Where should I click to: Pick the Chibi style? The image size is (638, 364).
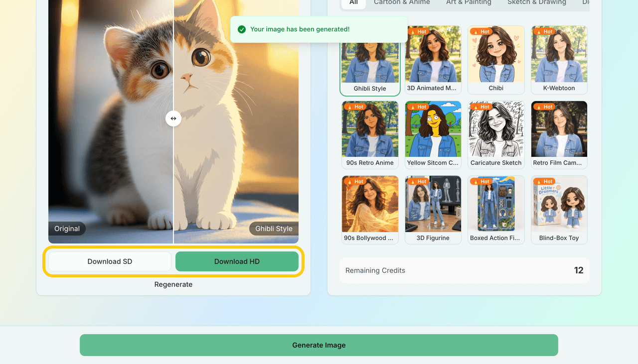[x=496, y=60]
